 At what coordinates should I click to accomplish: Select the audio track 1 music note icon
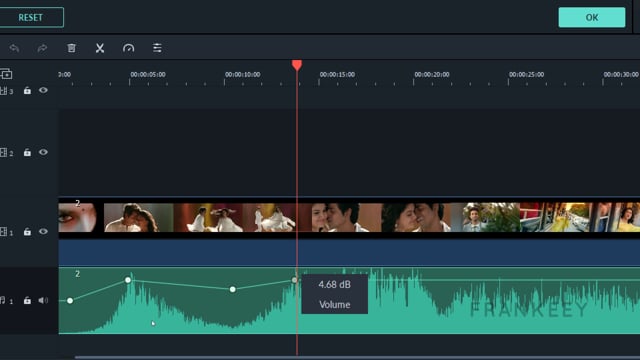3,301
